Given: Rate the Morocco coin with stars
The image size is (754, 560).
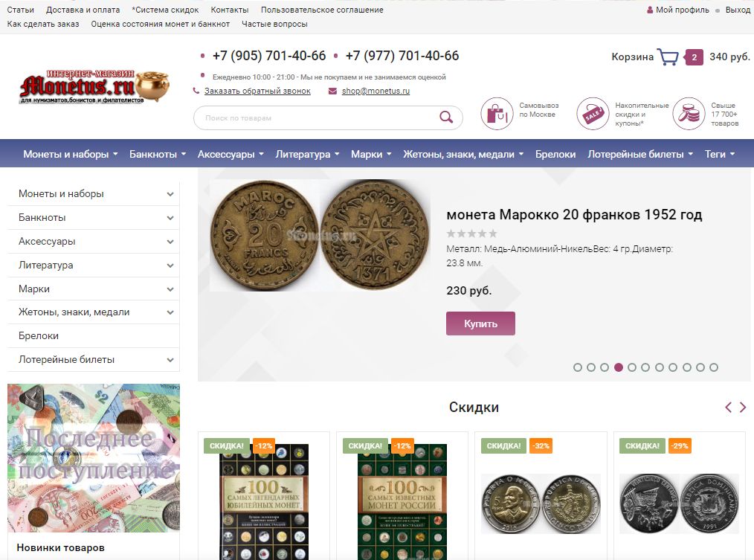Looking at the screenshot, I should pos(471,234).
